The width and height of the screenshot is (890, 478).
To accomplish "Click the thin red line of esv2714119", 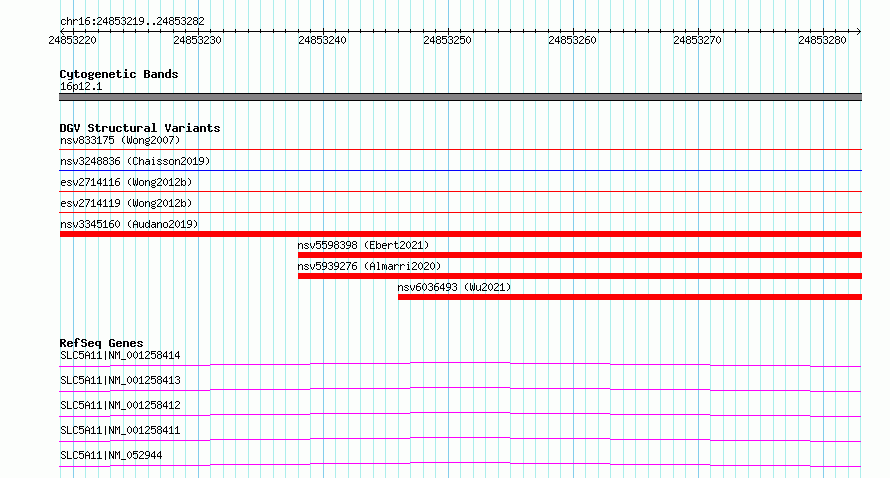I will click(x=460, y=212).
